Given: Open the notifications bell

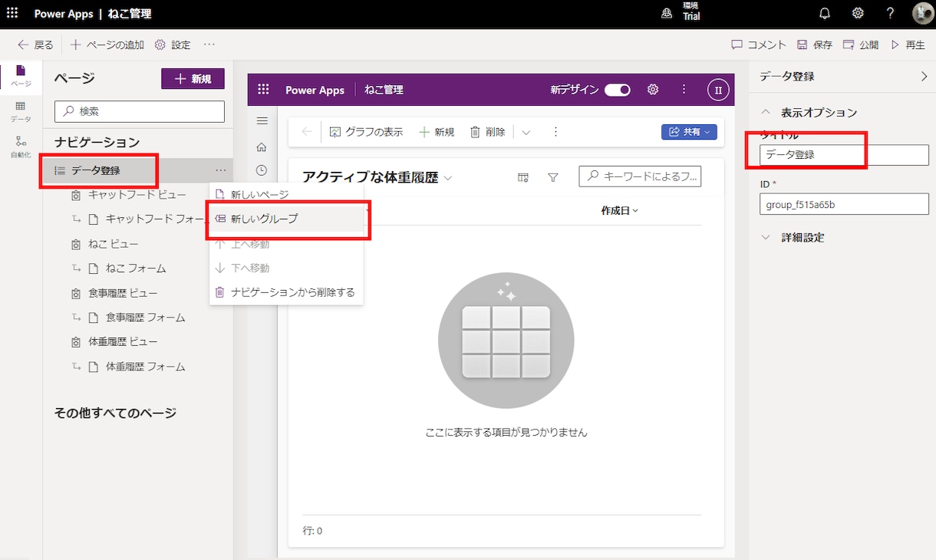Looking at the screenshot, I should point(825,13).
